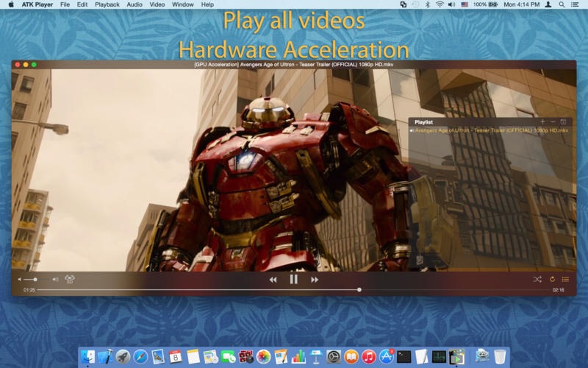Expand the Video menu

point(157,4)
